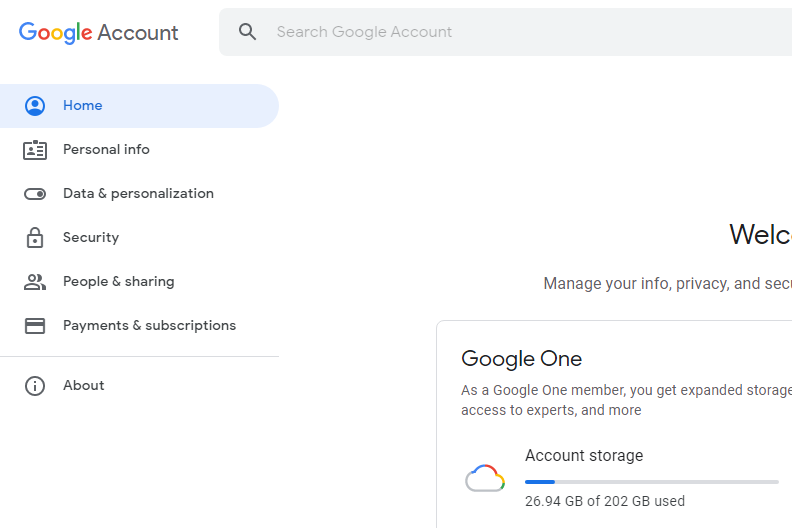Open the Home section
The image size is (792, 528).
(139, 106)
